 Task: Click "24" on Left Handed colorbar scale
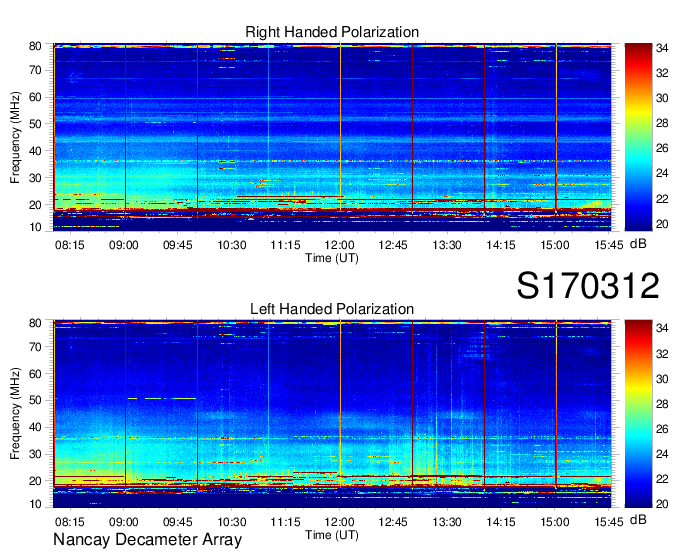662,454
